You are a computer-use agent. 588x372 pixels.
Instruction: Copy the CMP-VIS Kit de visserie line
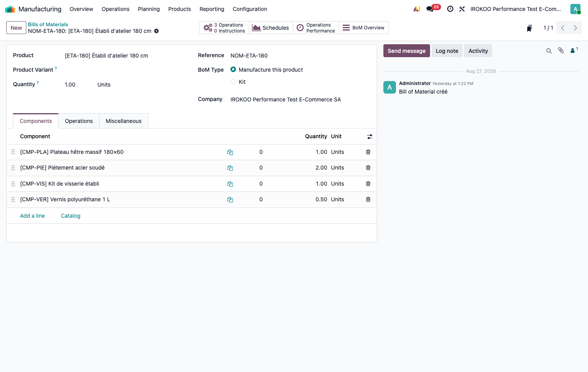pyautogui.click(x=230, y=184)
